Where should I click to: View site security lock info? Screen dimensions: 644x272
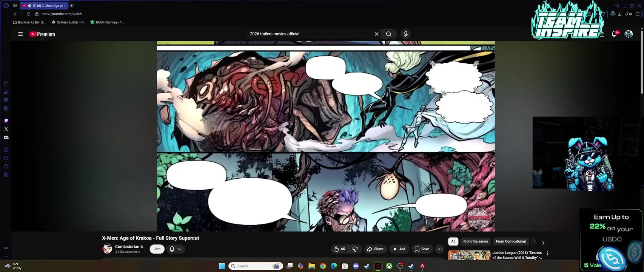37,14
